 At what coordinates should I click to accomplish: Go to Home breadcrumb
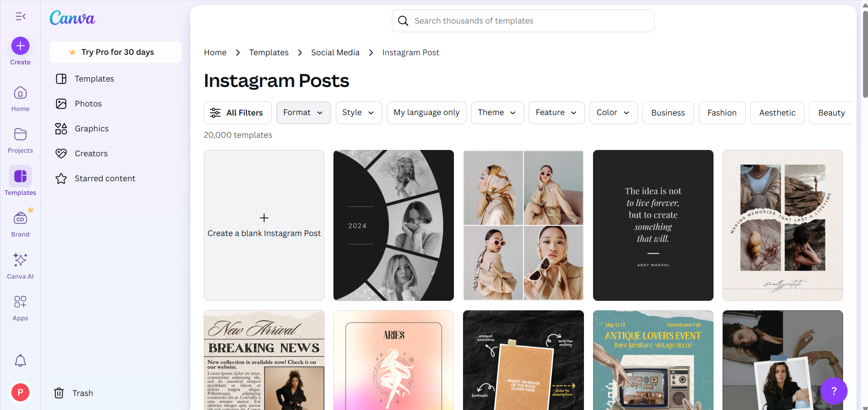click(215, 53)
